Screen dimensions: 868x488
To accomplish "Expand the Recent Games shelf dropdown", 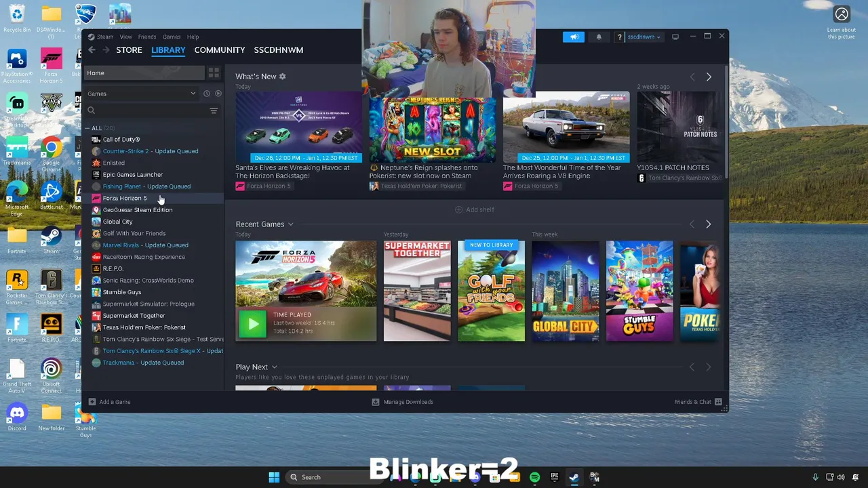I will pos(290,224).
